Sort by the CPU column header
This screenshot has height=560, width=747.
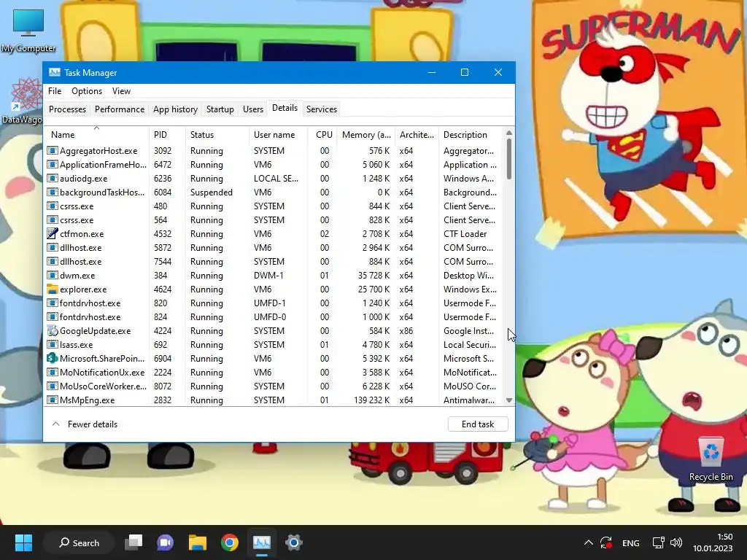322,135
